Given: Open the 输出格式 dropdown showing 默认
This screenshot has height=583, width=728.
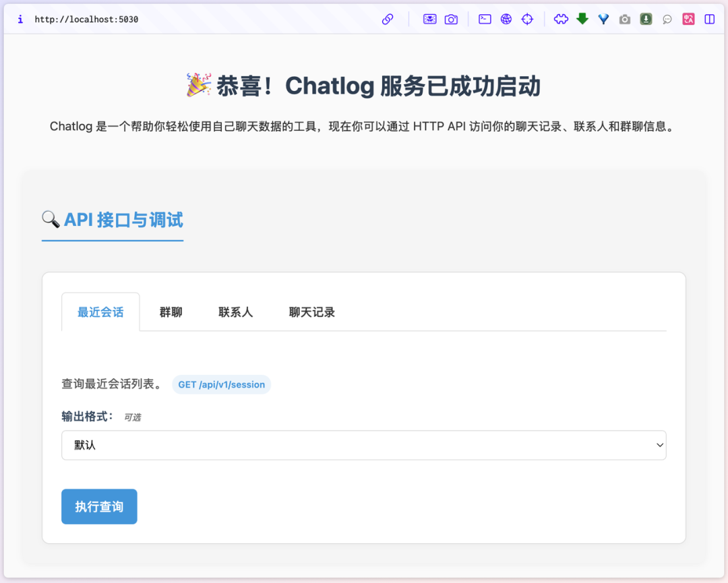Looking at the screenshot, I should coord(363,445).
